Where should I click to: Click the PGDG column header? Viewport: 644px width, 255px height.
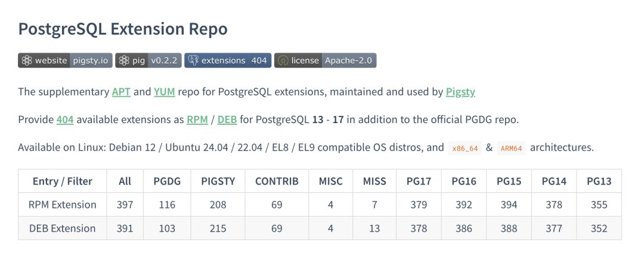167,181
